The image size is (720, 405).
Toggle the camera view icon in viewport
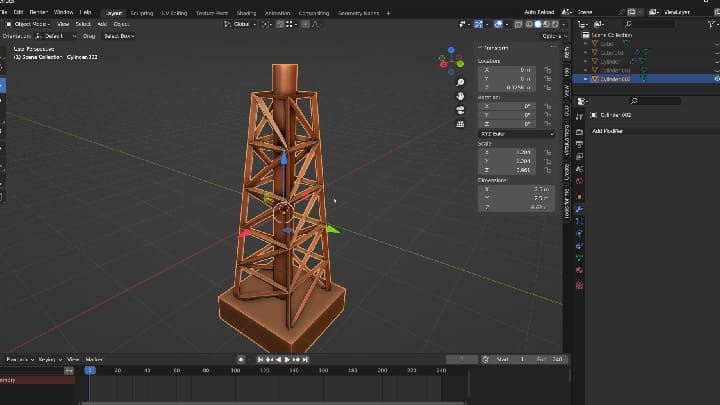[x=460, y=110]
